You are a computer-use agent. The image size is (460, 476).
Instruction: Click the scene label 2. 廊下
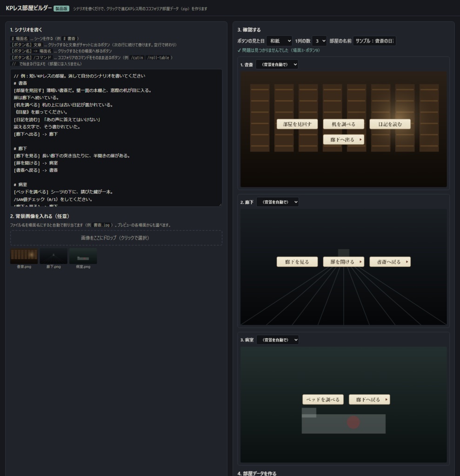[x=247, y=202]
